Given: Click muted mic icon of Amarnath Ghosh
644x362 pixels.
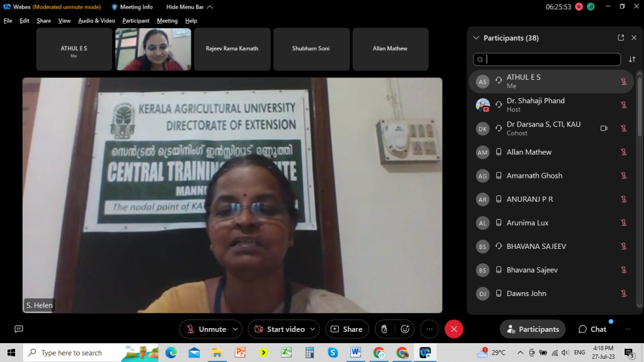Looking at the screenshot, I should (623, 176).
